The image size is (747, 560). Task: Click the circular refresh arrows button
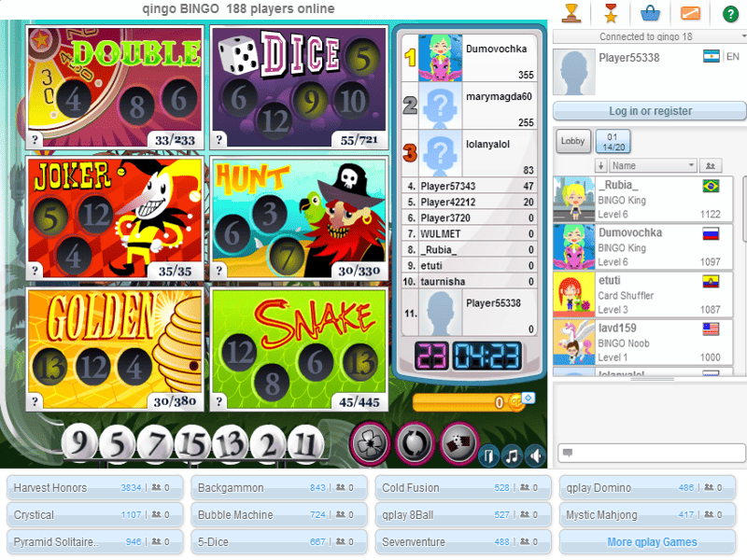pos(415,444)
